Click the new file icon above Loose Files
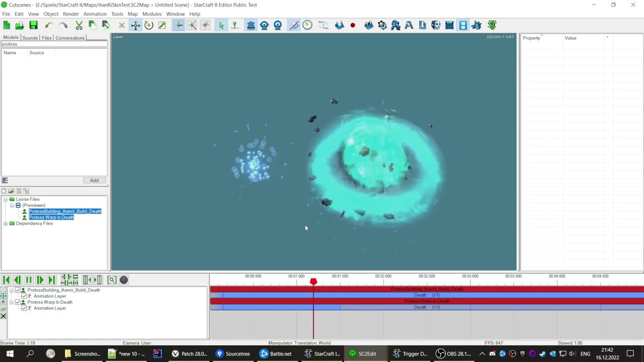 click(x=4, y=191)
